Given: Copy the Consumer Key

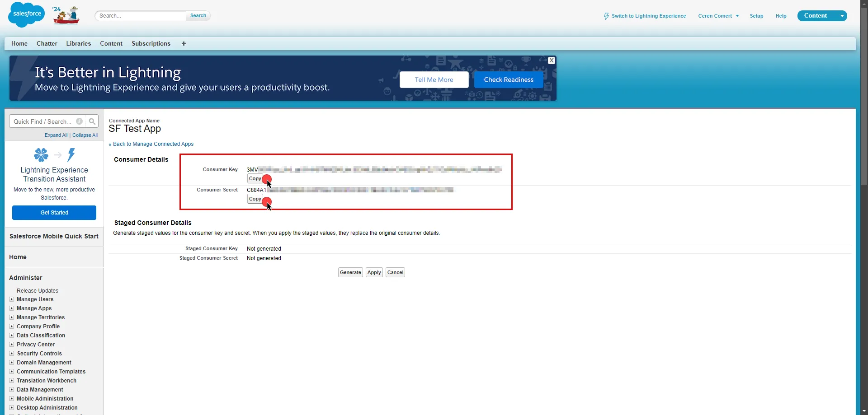Looking at the screenshot, I should click(255, 179).
